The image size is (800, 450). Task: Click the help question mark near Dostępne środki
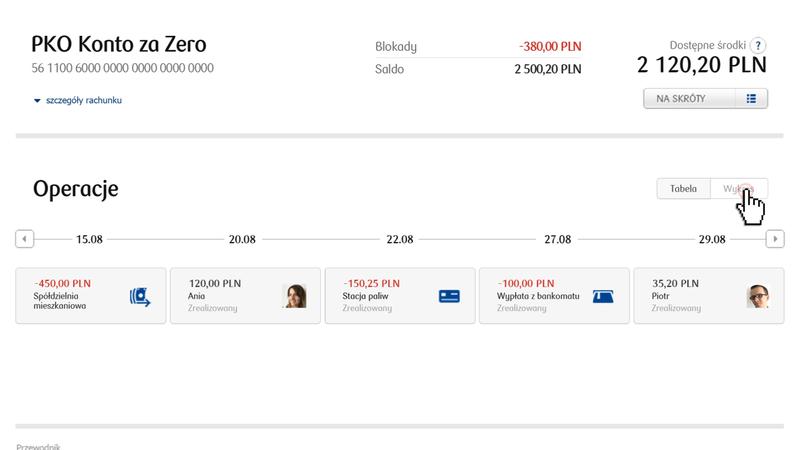coord(758,46)
